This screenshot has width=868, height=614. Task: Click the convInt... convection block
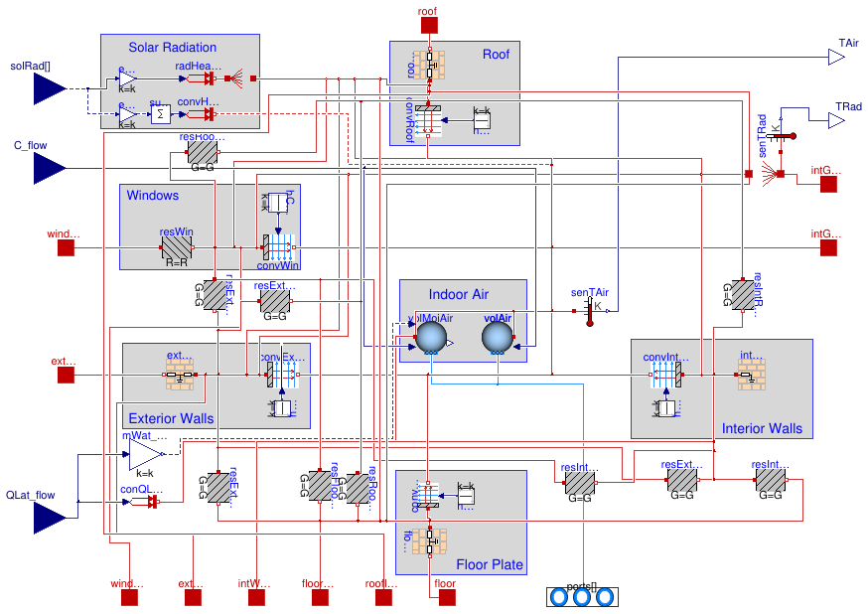[x=666, y=375]
